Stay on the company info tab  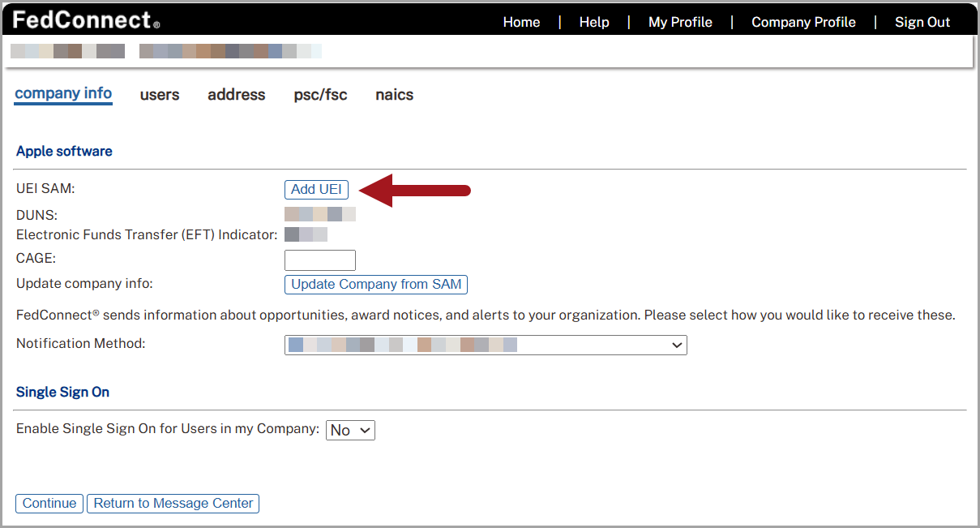click(x=62, y=93)
